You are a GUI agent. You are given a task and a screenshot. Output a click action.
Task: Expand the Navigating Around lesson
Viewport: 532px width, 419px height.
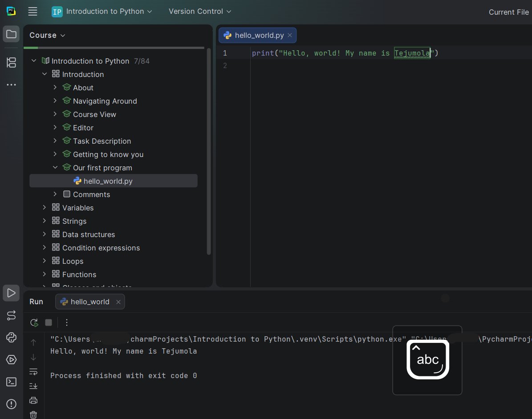click(x=55, y=101)
